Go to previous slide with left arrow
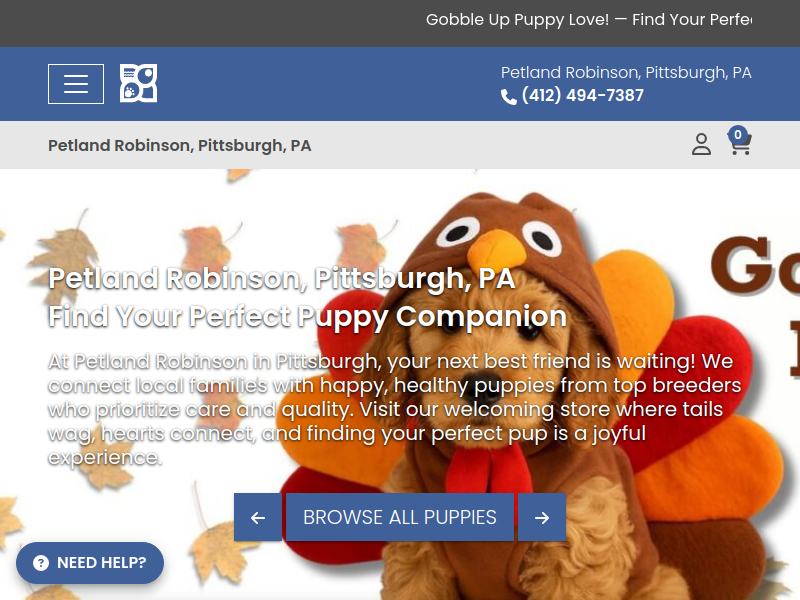800x600 pixels. point(258,517)
